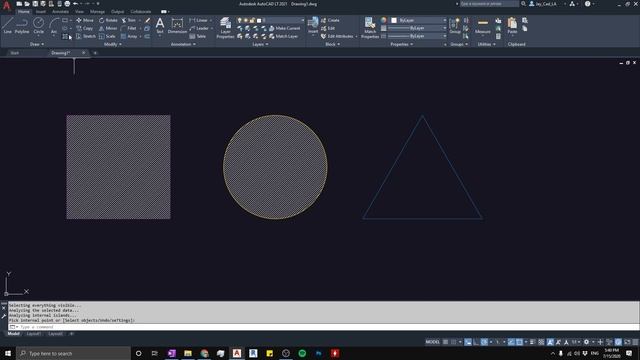Click the block Edit button
The width and height of the screenshot is (640, 360).
[x=328, y=28]
